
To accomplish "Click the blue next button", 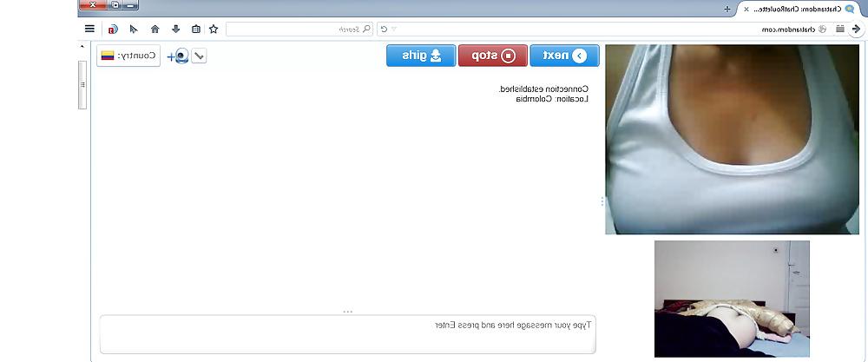I will [x=565, y=56].
